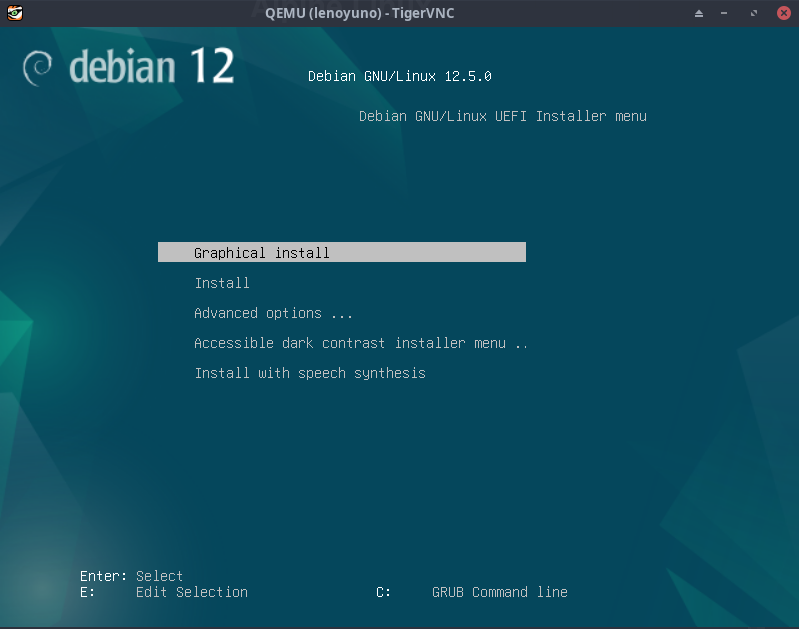Click the "debian 12" wordmark
799x629 pixels.
pyautogui.click(x=152, y=67)
